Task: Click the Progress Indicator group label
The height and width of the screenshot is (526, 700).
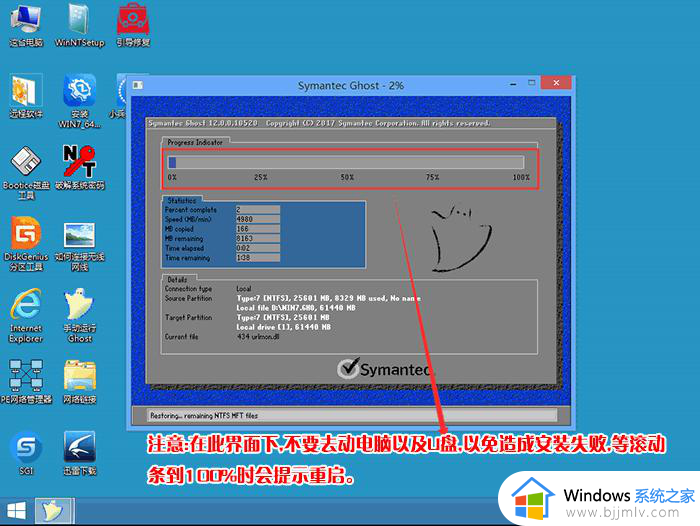Action: click(x=195, y=142)
